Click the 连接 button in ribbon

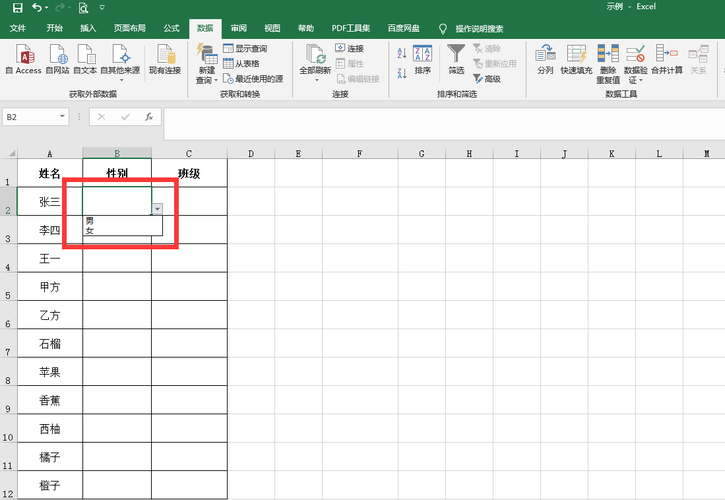pyautogui.click(x=350, y=49)
